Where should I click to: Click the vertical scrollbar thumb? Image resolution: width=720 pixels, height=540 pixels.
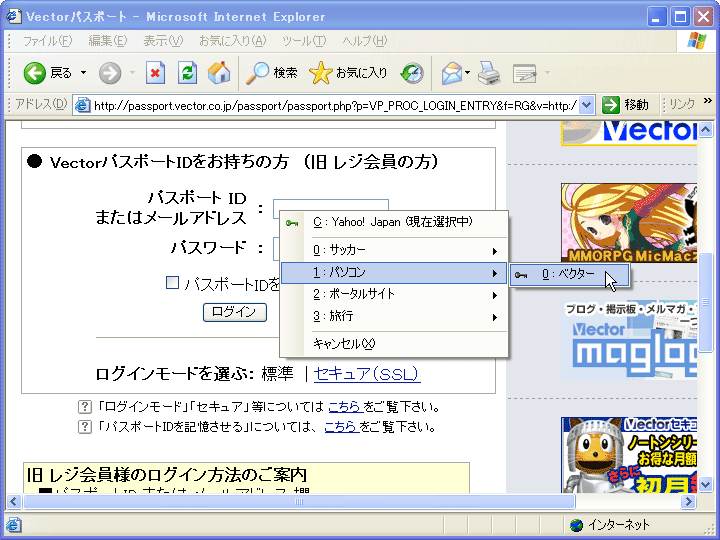click(x=706, y=303)
